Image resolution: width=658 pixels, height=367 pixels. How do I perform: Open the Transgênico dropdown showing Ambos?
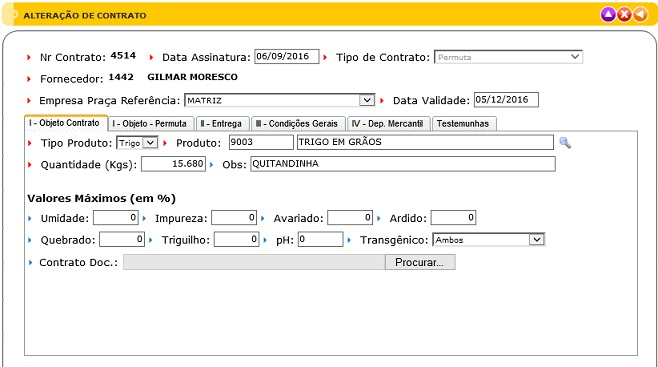[x=488, y=239]
